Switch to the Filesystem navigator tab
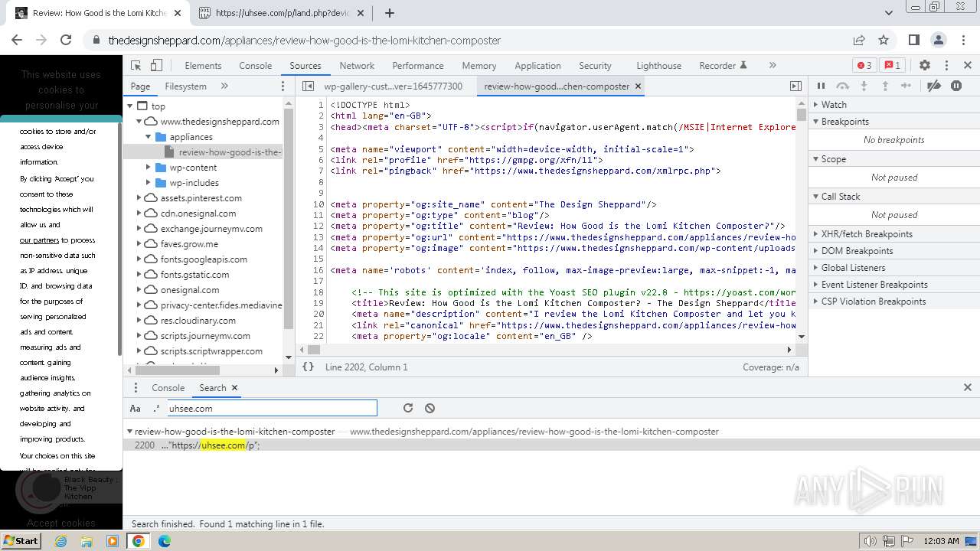Image resolution: width=980 pixels, height=551 pixels. 186,86
